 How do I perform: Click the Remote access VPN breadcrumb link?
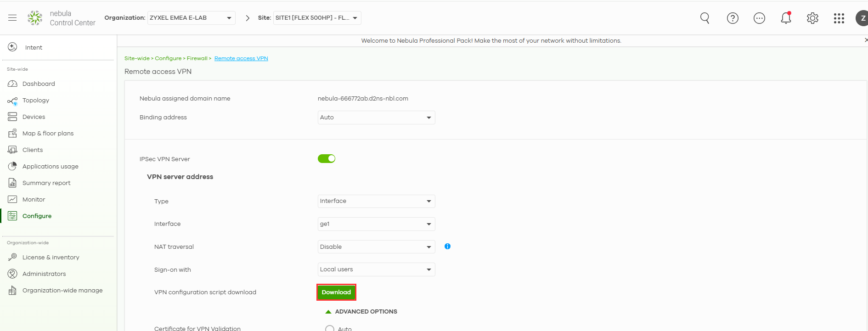point(241,58)
